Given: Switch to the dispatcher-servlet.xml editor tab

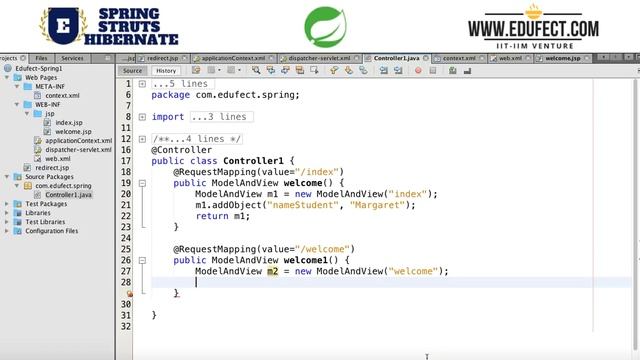Looking at the screenshot, I should pyautogui.click(x=319, y=58).
